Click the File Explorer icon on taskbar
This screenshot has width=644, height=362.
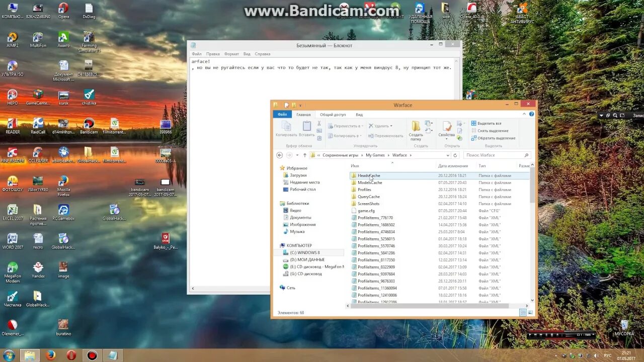click(x=30, y=355)
